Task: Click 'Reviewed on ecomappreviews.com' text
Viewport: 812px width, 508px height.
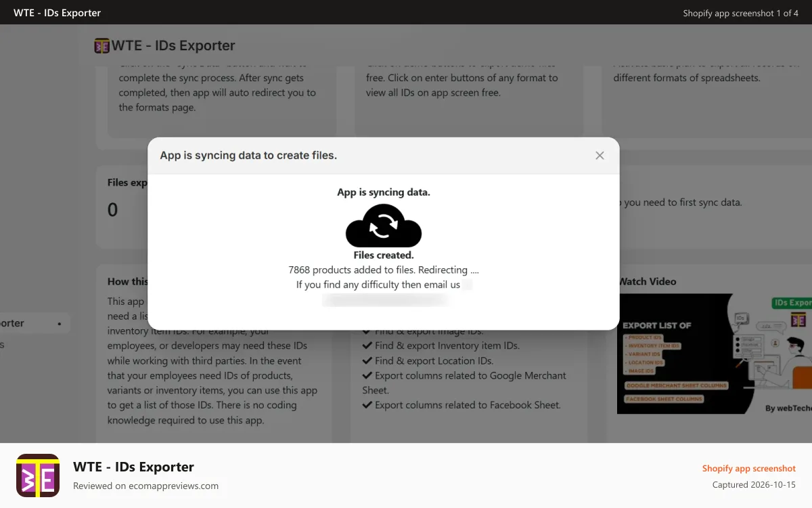Action: pos(145,486)
